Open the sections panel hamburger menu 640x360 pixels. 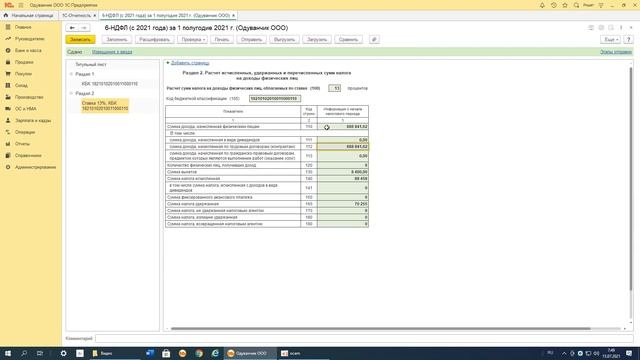tap(21, 5)
